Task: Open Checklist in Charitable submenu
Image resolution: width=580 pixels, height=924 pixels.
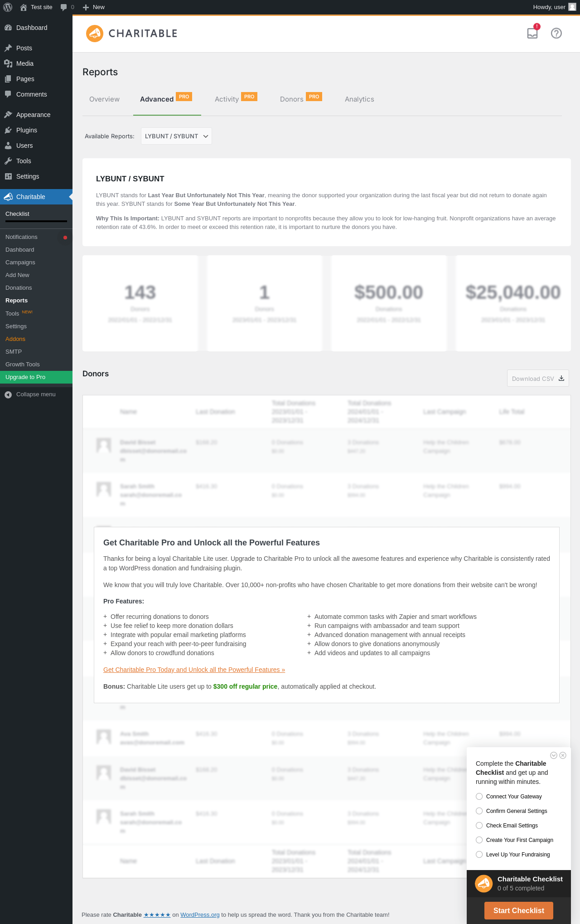Action: coord(17,214)
